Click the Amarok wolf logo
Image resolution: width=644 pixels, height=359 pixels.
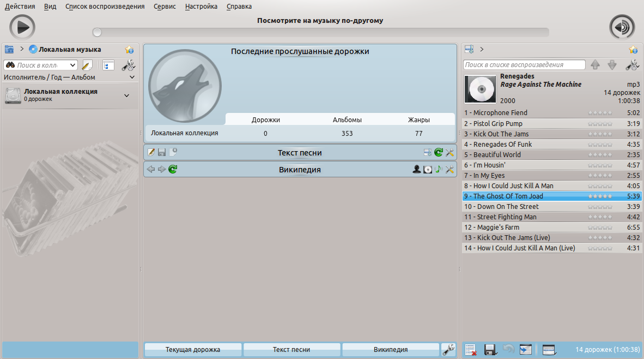(x=185, y=86)
